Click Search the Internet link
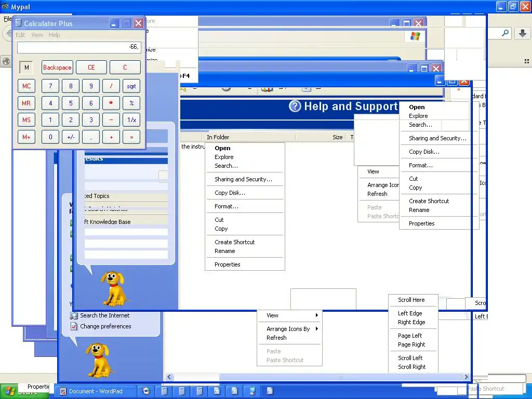532x399 pixels. 104,315
